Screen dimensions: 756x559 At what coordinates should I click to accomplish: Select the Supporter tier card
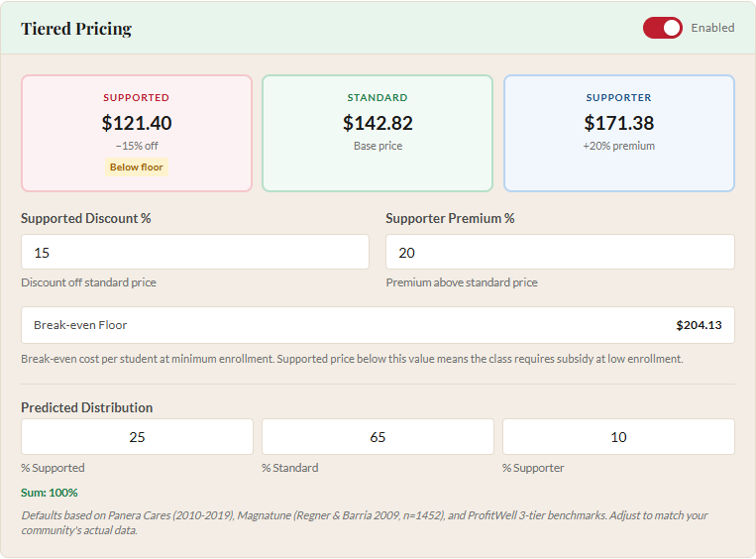tap(619, 133)
